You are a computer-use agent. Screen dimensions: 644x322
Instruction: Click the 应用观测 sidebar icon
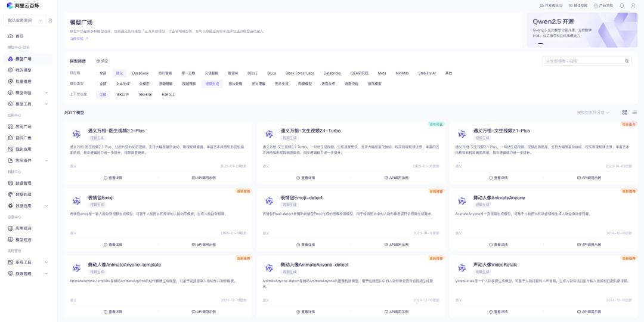coord(11,228)
